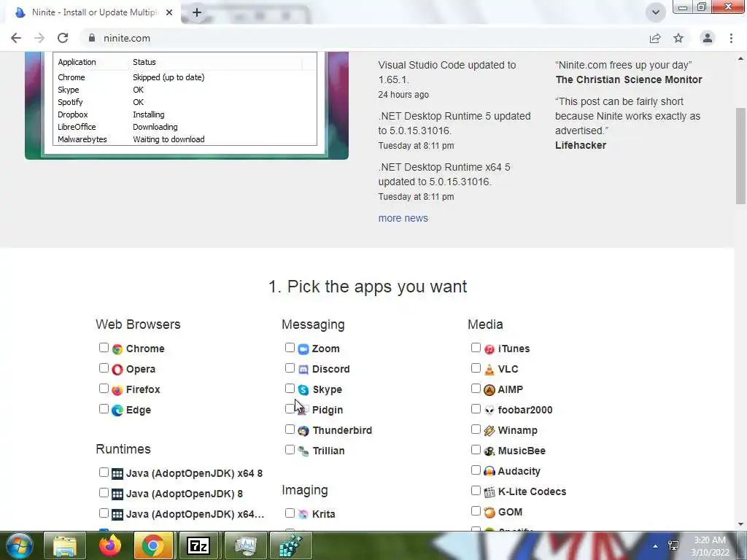Click the K-Lite Codecs label
This screenshot has width=747, height=560.
[x=532, y=492]
